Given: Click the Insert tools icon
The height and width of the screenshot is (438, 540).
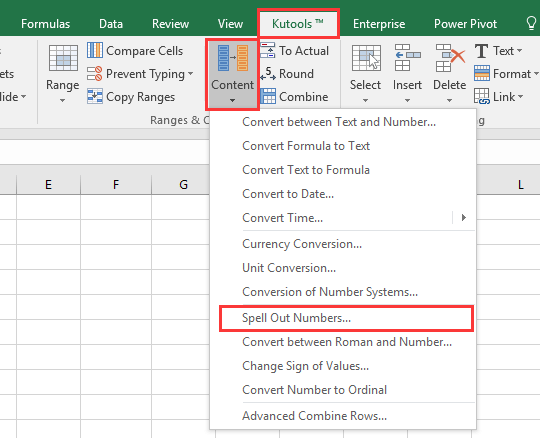Looking at the screenshot, I should point(408,58).
